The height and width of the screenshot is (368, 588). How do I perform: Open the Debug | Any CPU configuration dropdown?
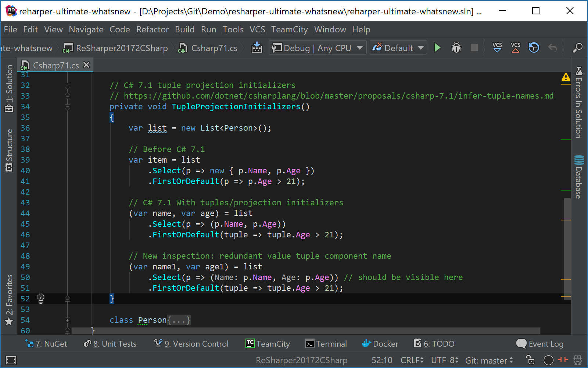pos(318,48)
